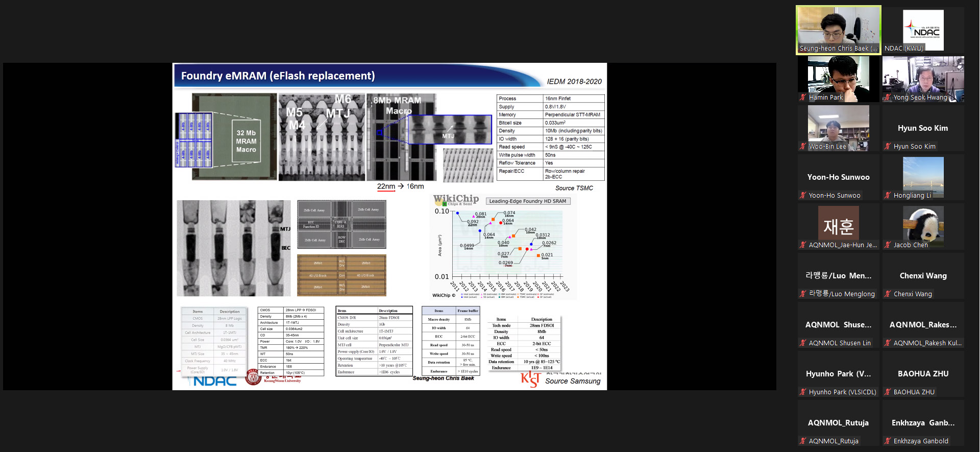Click the muted mic icon next to Woo-Bin Lee
This screenshot has height=452, width=980.
803,146
